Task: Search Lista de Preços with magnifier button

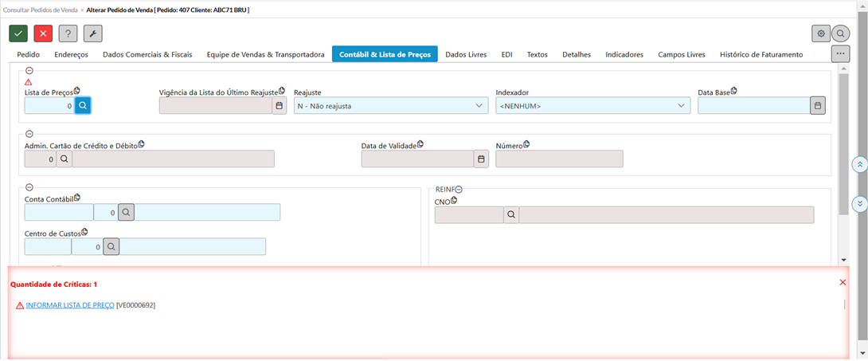Action: pos(84,105)
